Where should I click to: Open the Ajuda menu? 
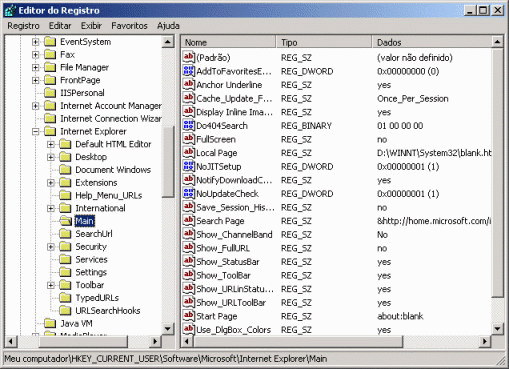pos(168,26)
